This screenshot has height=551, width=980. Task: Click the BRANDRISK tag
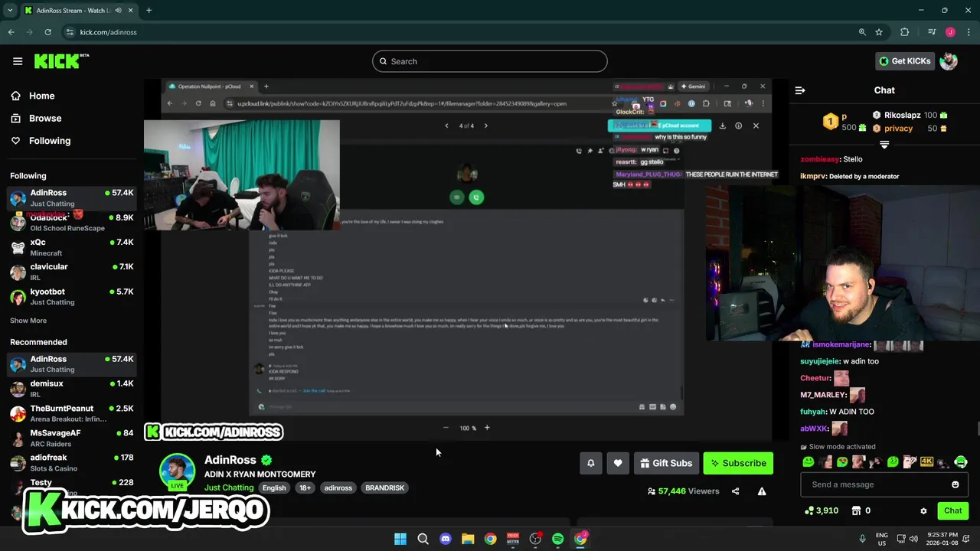pos(384,487)
